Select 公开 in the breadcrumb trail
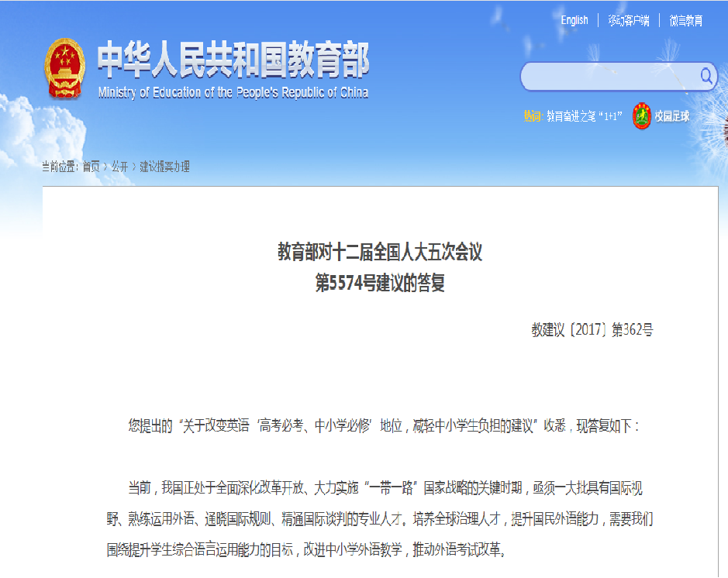Screen dimensions: 728x578 pos(119,167)
